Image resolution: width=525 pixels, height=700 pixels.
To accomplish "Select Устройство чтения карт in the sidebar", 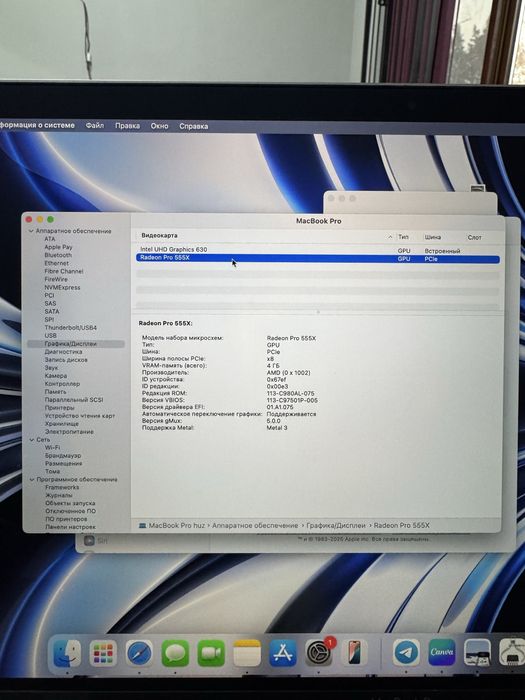I will pyautogui.click(x=80, y=416).
